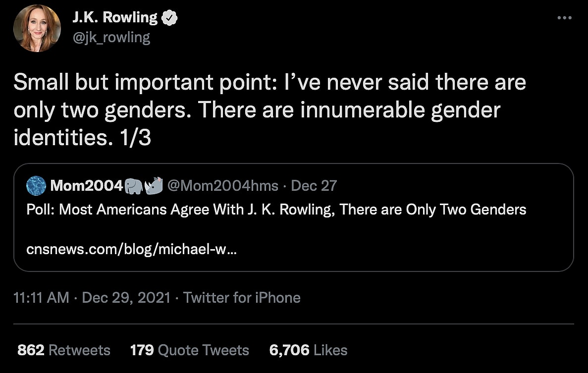The width and height of the screenshot is (588, 373).
Task: Open the three-dot more options menu
Action: click(x=564, y=18)
